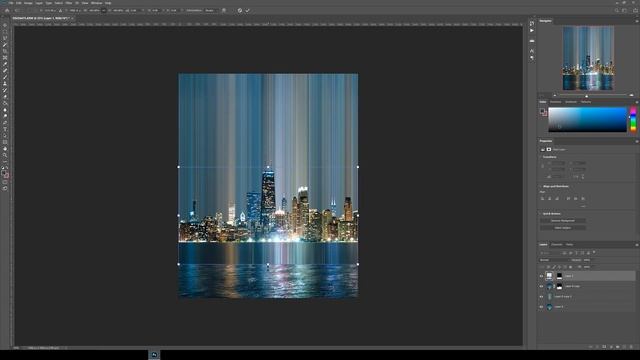Image resolution: width=640 pixels, height=360 pixels.
Task: Select the Pen tool
Action: pyautogui.click(x=5, y=123)
